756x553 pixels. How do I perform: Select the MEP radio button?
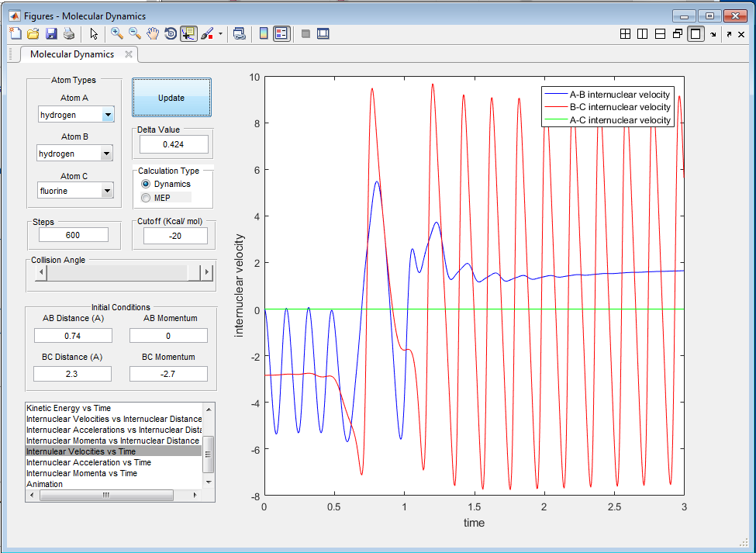click(x=146, y=198)
